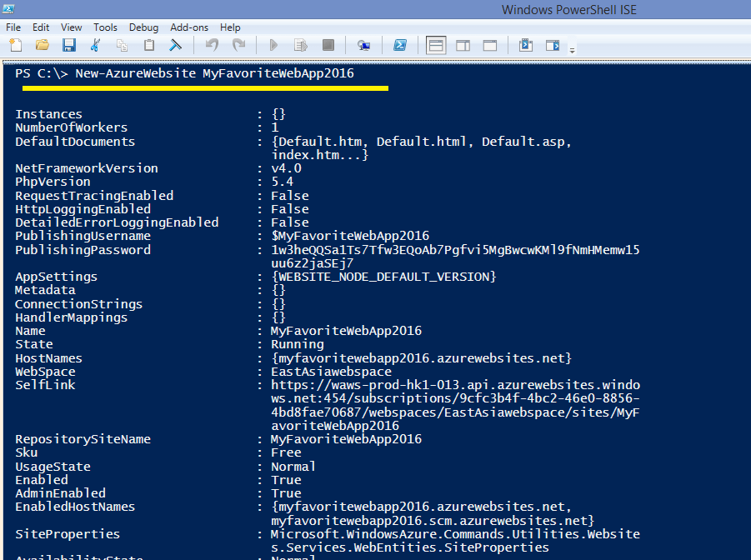Open the File menu
The width and height of the screenshot is (751, 560).
[13, 27]
